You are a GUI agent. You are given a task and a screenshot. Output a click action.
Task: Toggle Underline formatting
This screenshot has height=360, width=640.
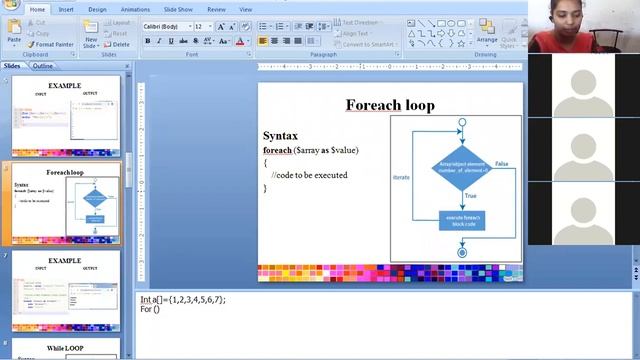(x=171, y=41)
